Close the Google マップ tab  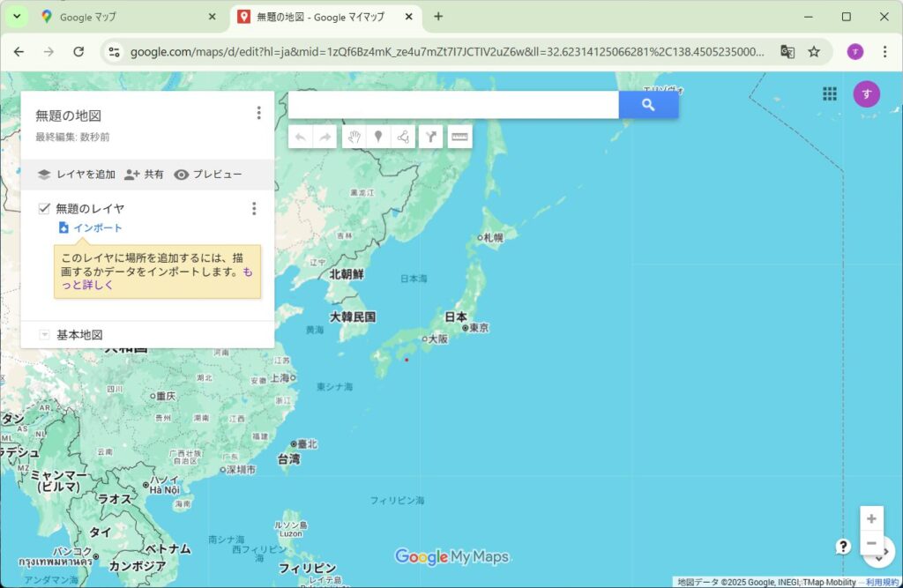click(x=212, y=17)
